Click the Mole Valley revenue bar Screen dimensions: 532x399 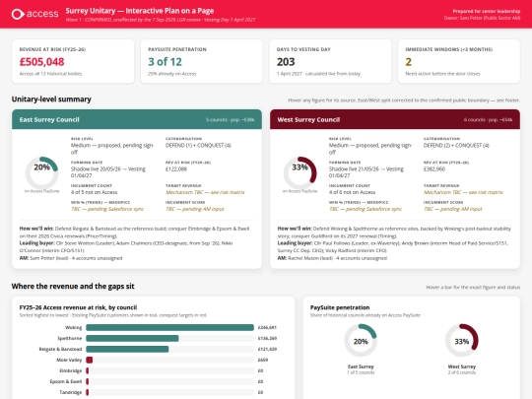pos(90,360)
